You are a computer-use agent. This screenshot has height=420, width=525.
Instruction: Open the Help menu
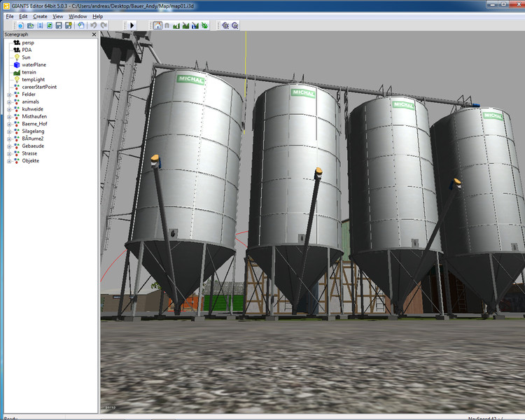(x=98, y=16)
